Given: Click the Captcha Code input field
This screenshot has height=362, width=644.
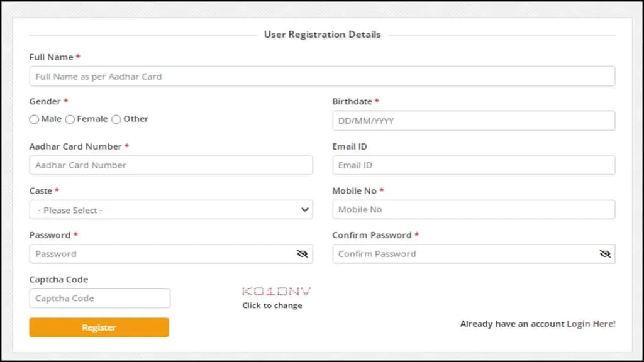Looking at the screenshot, I should tap(99, 298).
